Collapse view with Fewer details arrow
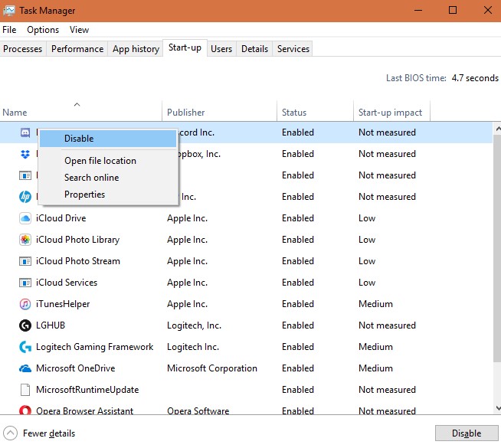Image resolution: width=501 pixels, height=448 pixels. (11, 433)
